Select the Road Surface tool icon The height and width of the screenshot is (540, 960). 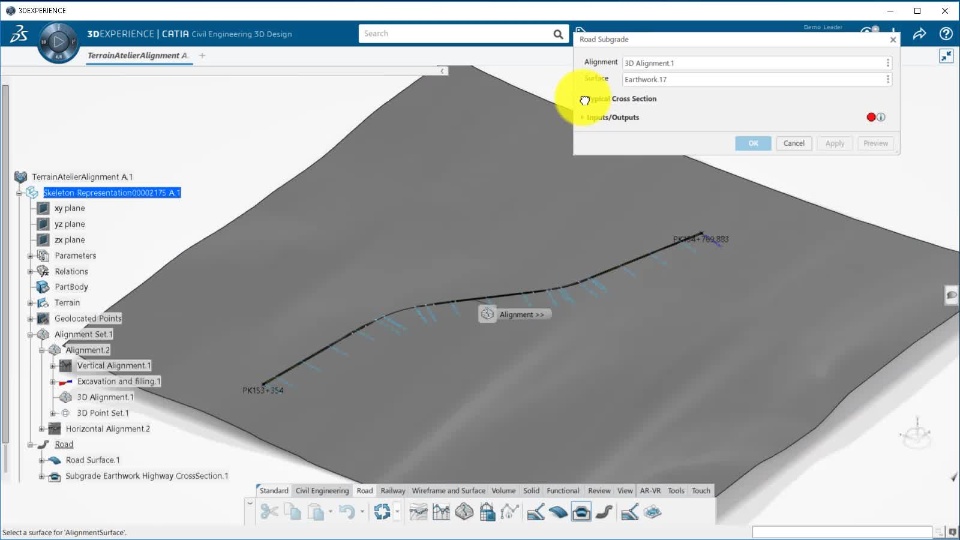coord(558,511)
